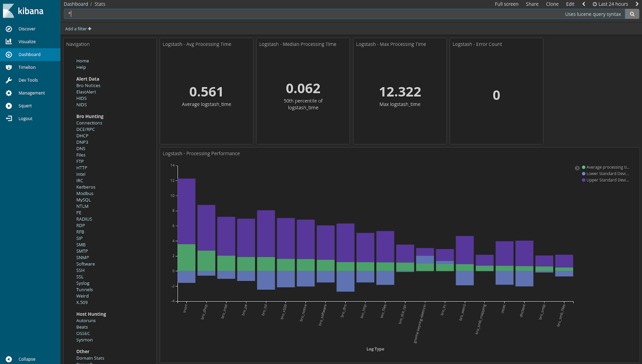Select the Dashboard gauge icon
Image resolution: width=642 pixels, height=364 pixels.
[9, 55]
